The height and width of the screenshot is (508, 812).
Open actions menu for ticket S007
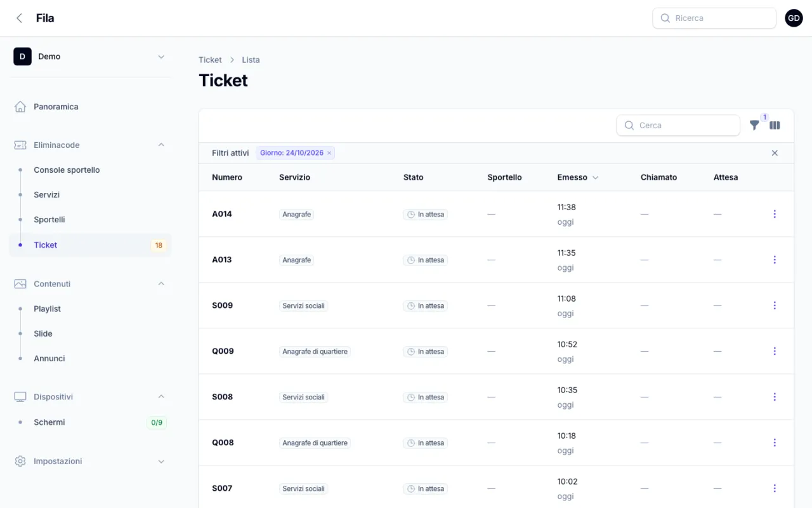tap(775, 488)
